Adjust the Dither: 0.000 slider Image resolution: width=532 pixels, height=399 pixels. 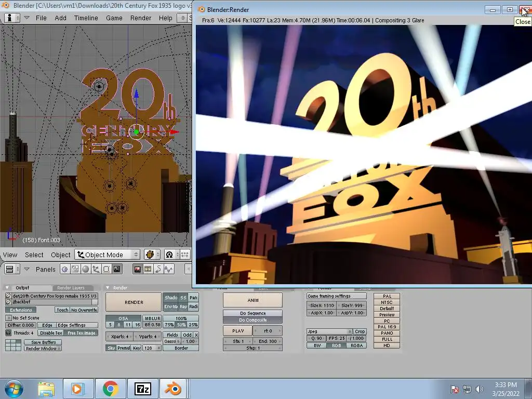(x=21, y=325)
